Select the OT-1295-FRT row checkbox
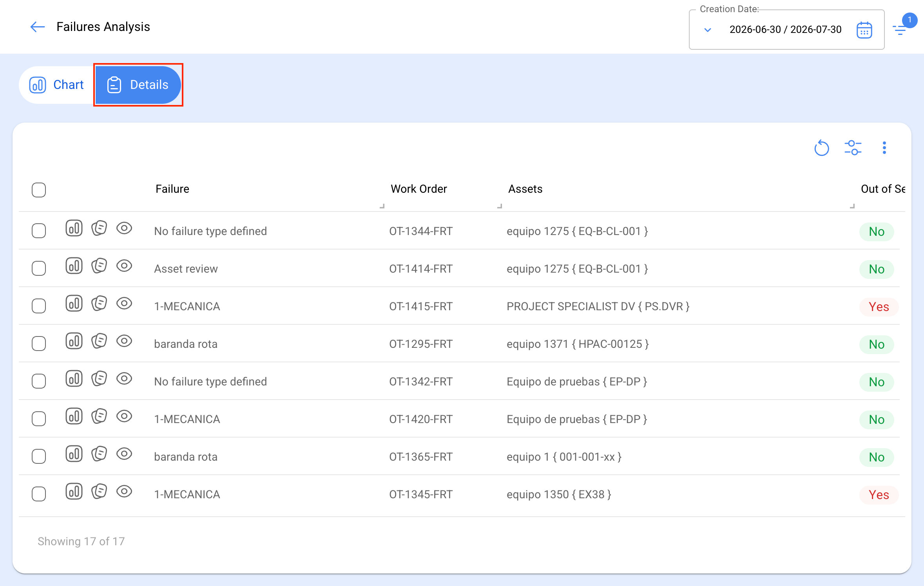This screenshot has height=586, width=924. click(x=39, y=344)
